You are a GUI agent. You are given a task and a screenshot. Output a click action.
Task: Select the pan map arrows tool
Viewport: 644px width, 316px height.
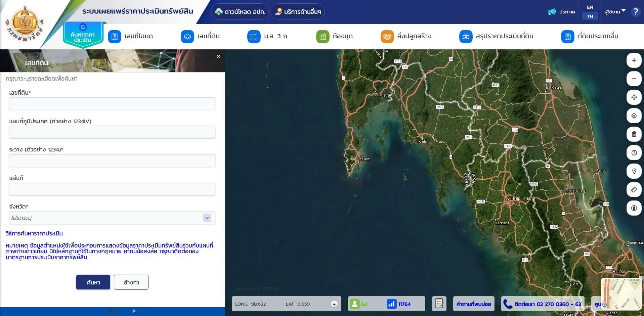634,97
